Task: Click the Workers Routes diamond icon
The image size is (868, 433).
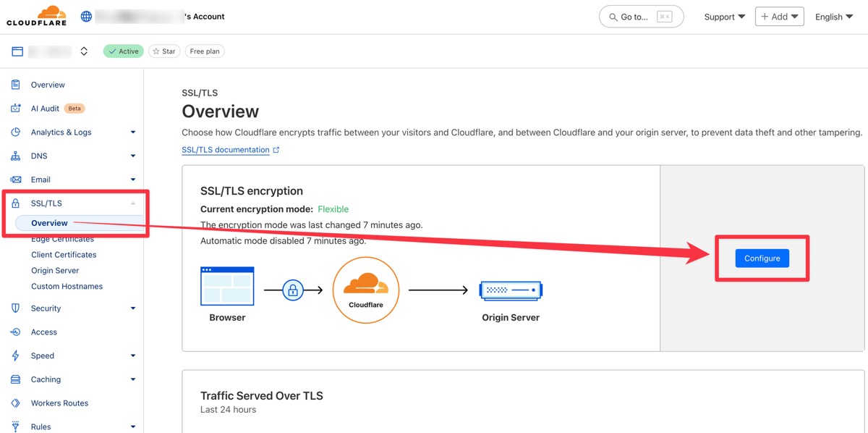Action: (x=15, y=403)
